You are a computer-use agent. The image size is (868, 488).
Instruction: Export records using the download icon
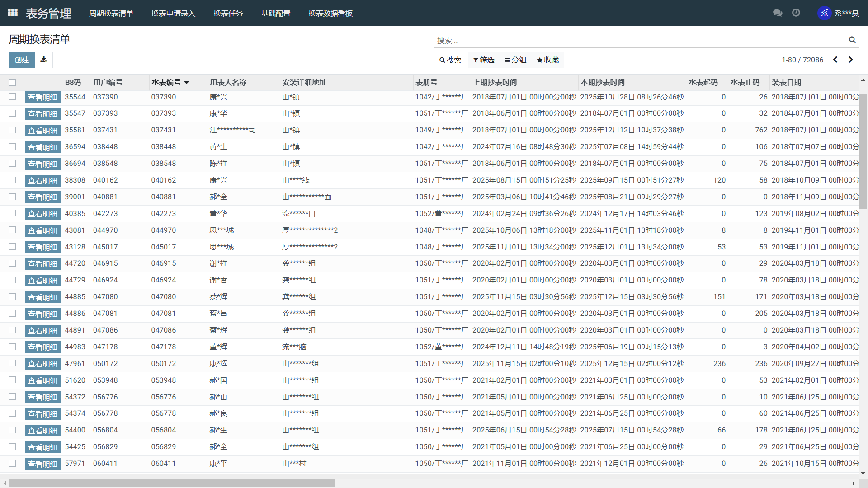[43, 60]
